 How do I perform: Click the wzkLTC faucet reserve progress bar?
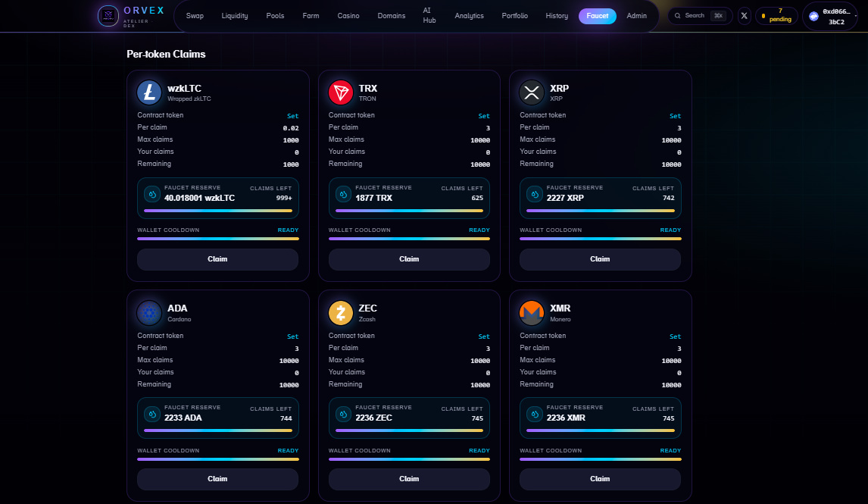pyautogui.click(x=218, y=211)
